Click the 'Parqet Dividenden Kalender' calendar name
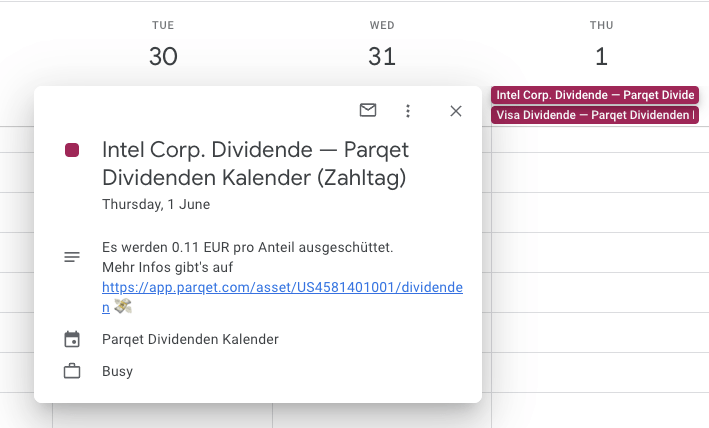The height and width of the screenshot is (428, 709). click(190, 339)
